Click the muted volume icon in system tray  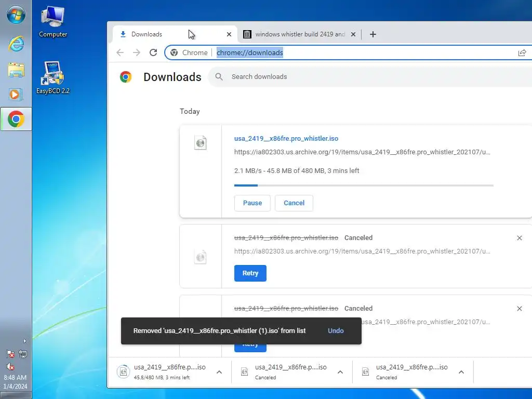coord(10,366)
